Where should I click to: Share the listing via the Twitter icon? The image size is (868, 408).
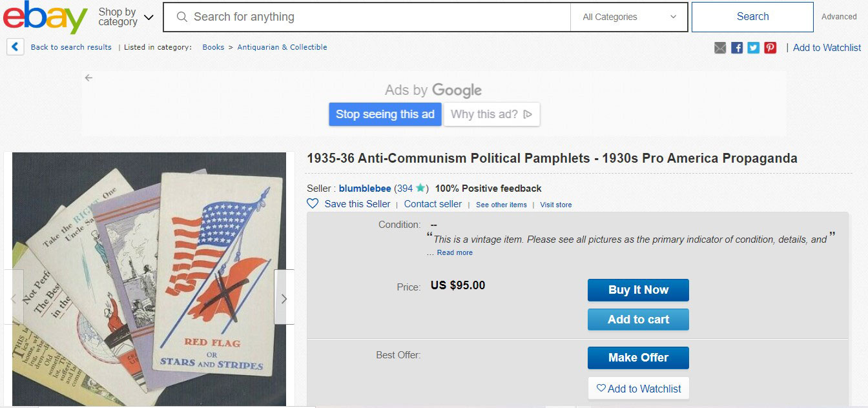753,47
